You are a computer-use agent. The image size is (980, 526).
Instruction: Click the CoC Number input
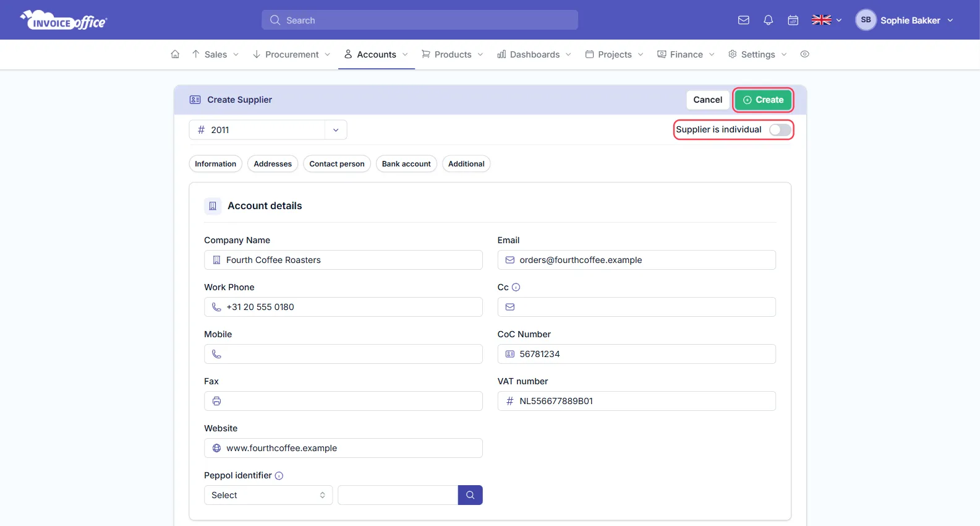pyautogui.click(x=636, y=354)
